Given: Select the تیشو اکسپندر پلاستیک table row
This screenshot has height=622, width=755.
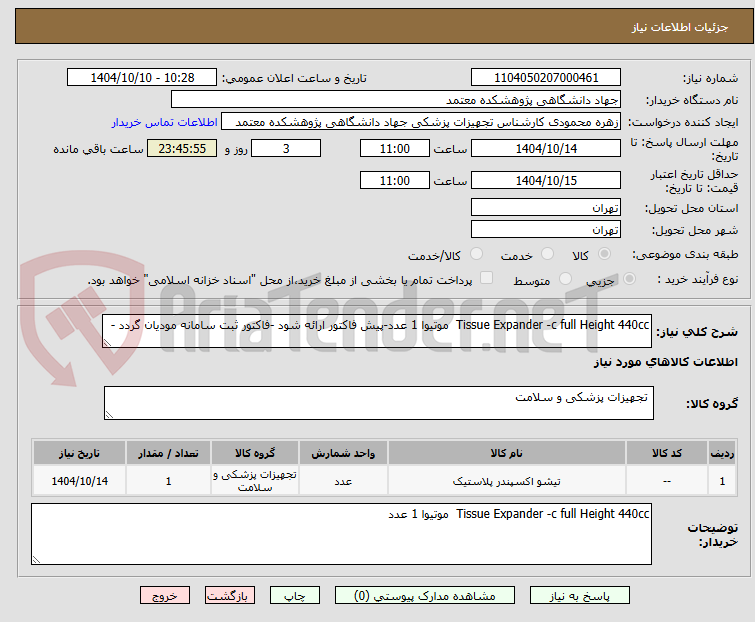Looking at the screenshot, I should pos(384,480).
